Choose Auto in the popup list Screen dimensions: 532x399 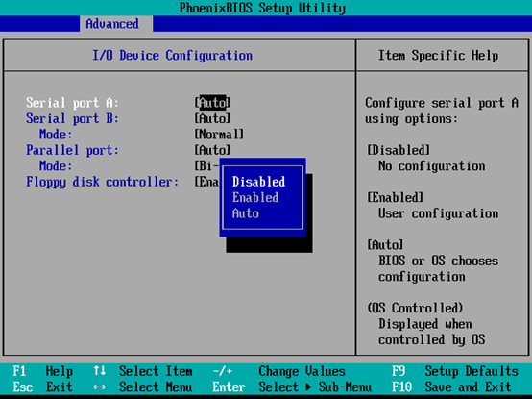[x=245, y=213]
